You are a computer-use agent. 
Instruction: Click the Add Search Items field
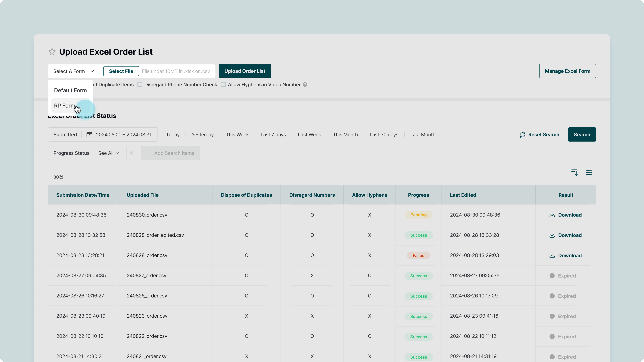(x=170, y=153)
